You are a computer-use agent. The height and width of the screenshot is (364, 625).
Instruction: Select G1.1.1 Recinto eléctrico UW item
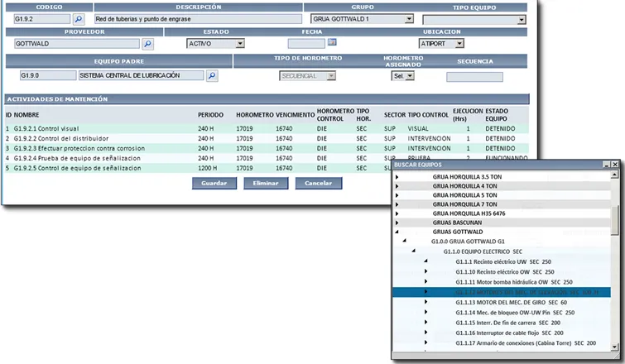coord(503,261)
